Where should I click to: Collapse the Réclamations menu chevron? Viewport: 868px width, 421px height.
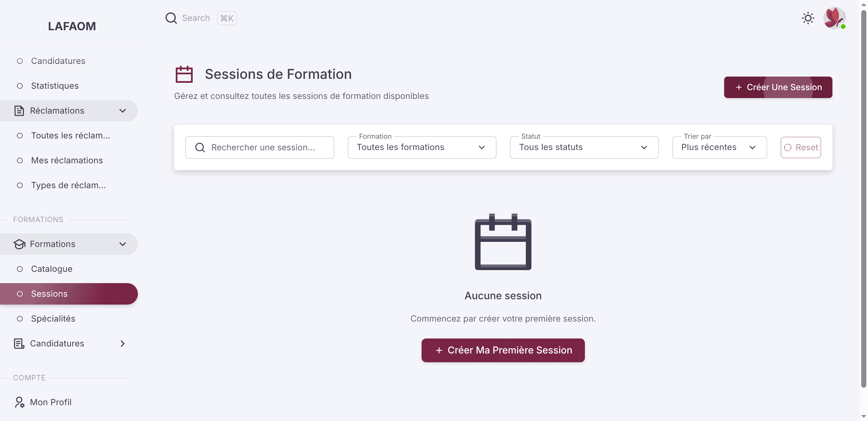(x=122, y=110)
